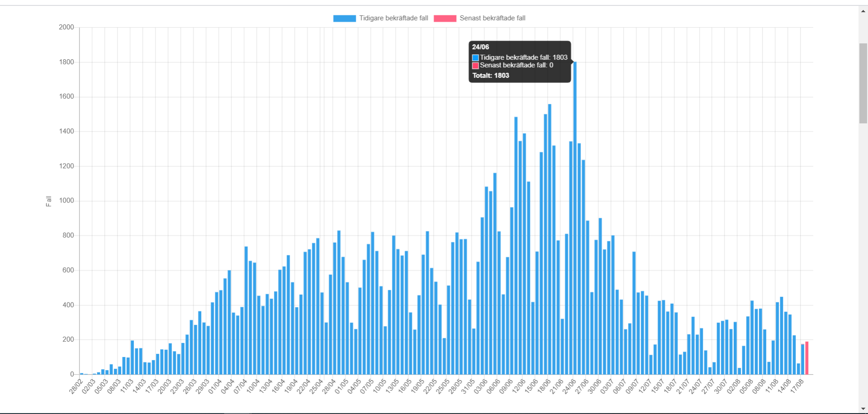Click the 01/04 x-axis date label

tap(215, 386)
